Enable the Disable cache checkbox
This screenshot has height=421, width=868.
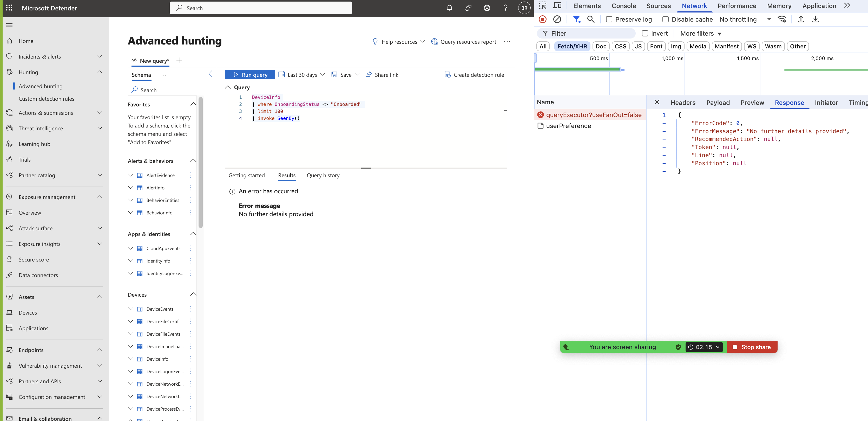pos(666,19)
